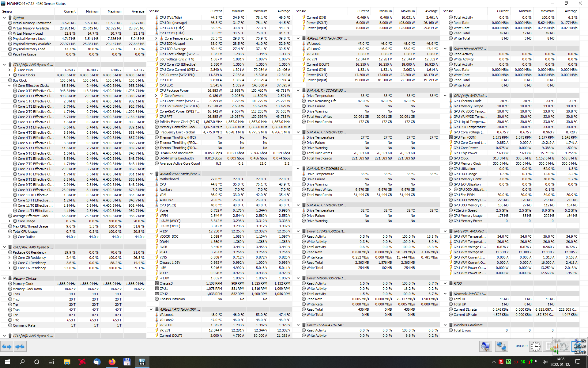Expand the Core Powers row
Viewport: 588px width, 368px height.
156,96
